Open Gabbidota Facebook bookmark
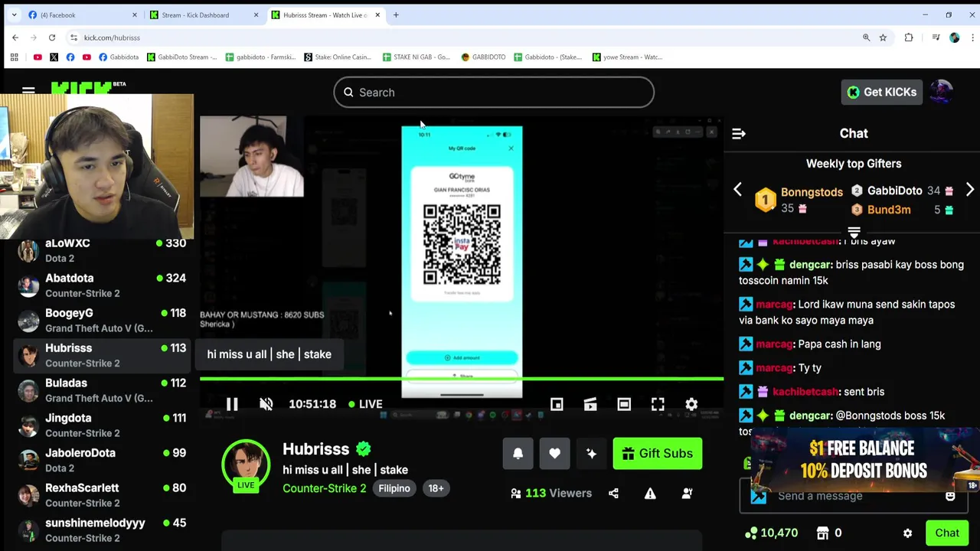This screenshot has height=551, width=980. click(119, 57)
